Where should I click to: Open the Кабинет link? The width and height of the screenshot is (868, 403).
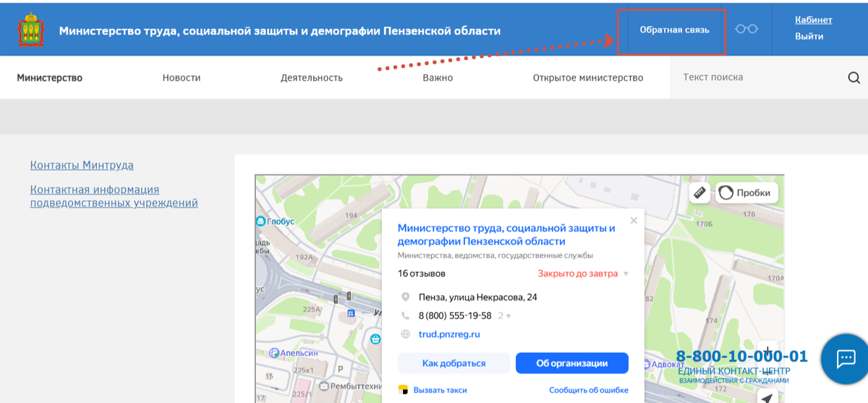[x=814, y=20]
